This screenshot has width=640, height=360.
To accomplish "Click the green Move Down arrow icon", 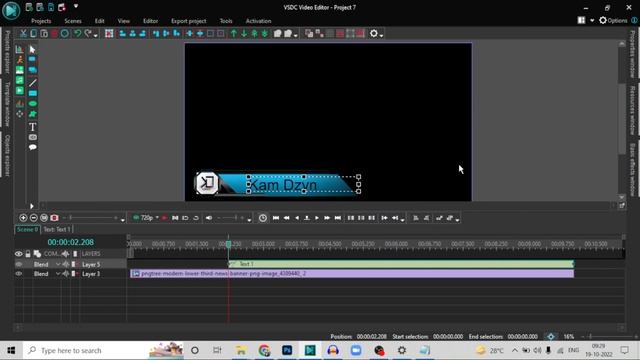I will [244, 33].
